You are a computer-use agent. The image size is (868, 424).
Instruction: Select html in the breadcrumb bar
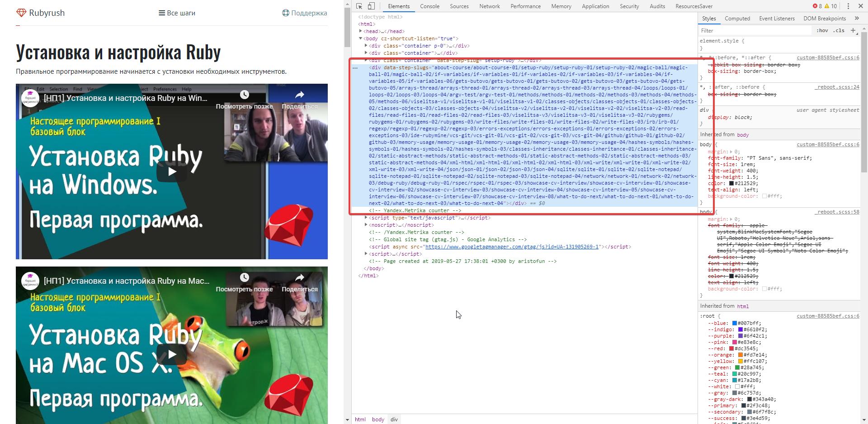click(x=360, y=419)
